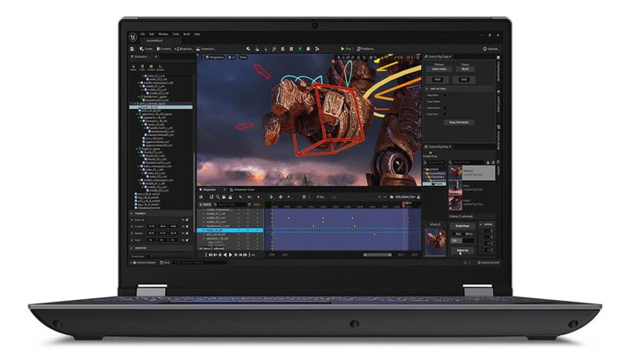
Task: Open Settings in the top toolbar
Action: tap(490, 49)
